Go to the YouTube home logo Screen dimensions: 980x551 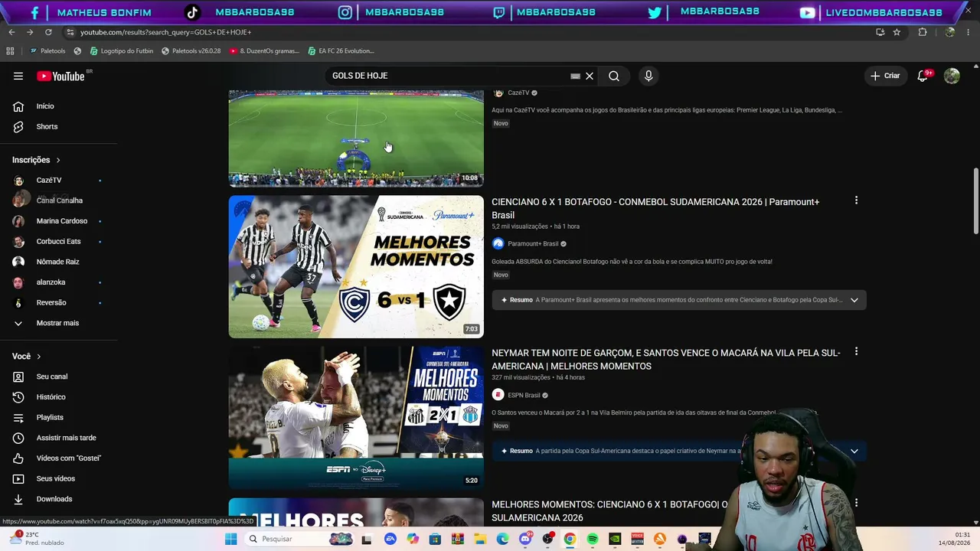click(61, 76)
